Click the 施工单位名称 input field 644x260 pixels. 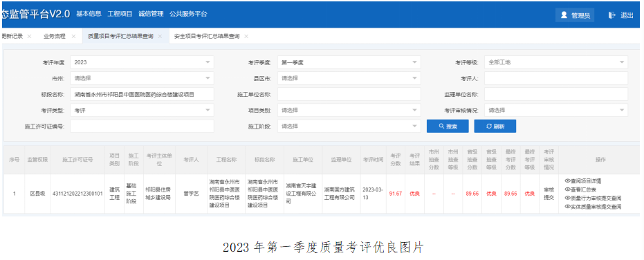point(349,94)
